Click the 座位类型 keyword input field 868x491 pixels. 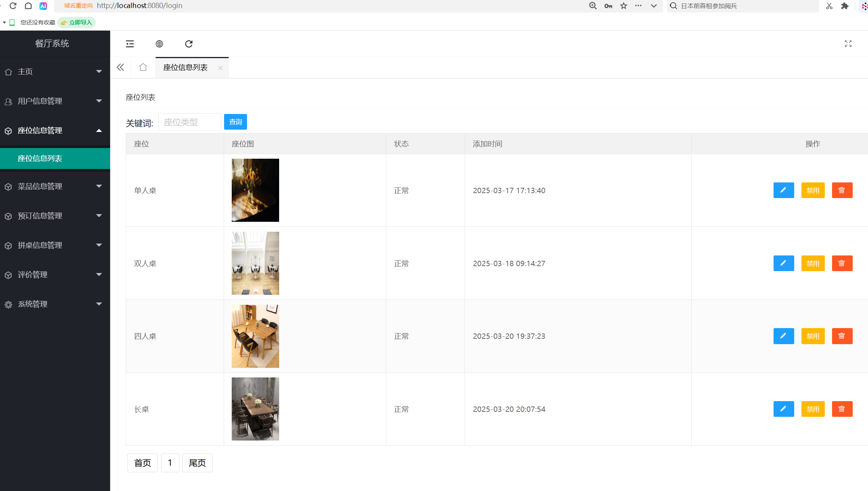pyautogui.click(x=190, y=122)
